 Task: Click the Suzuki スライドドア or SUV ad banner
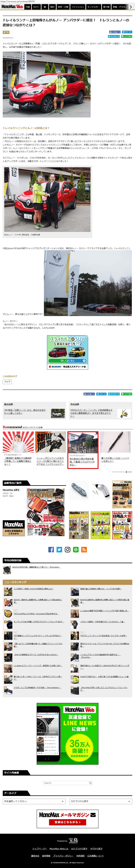68,352
